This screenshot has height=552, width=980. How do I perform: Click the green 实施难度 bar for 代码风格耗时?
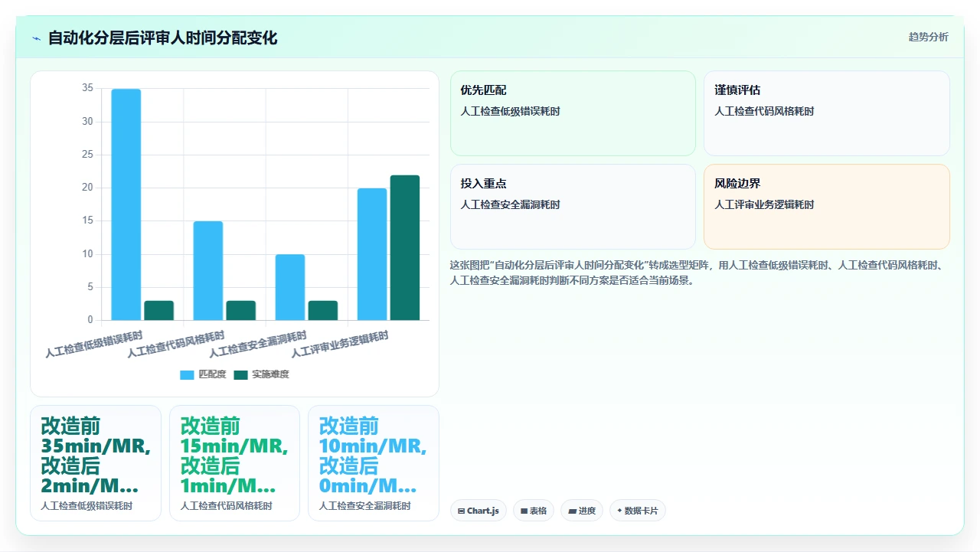[241, 310]
